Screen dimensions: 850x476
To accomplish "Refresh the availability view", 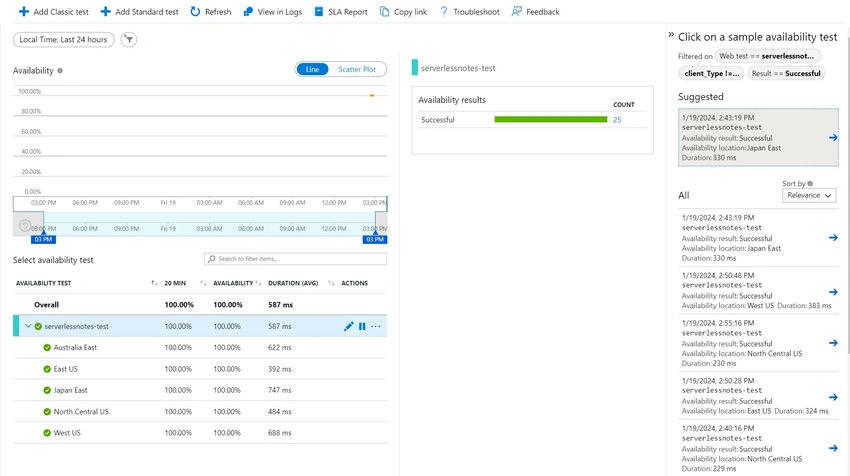I will (211, 11).
